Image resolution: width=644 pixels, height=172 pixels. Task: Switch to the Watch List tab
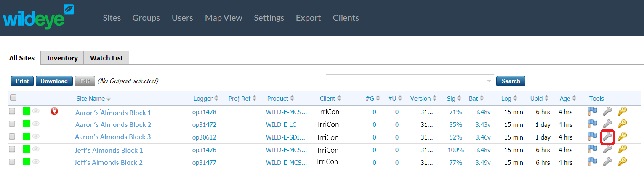(106, 58)
